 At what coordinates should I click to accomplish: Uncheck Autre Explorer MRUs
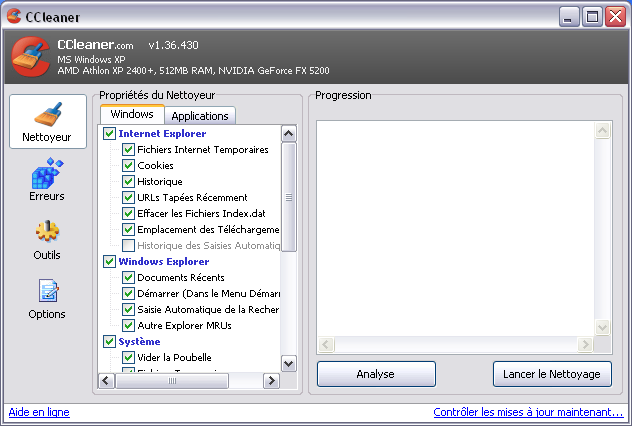pyautogui.click(x=128, y=326)
